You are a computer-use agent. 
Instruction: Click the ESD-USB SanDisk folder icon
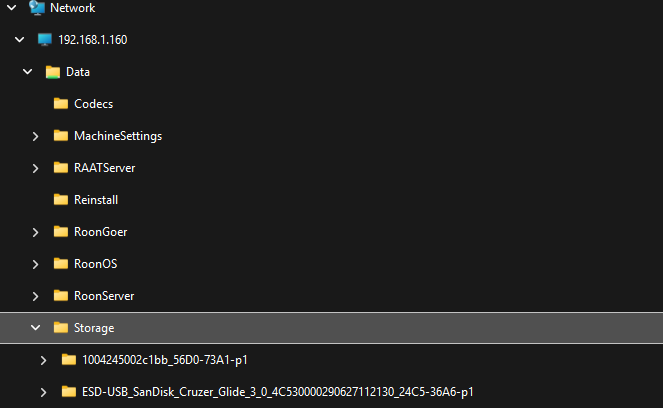pyautogui.click(x=69, y=392)
